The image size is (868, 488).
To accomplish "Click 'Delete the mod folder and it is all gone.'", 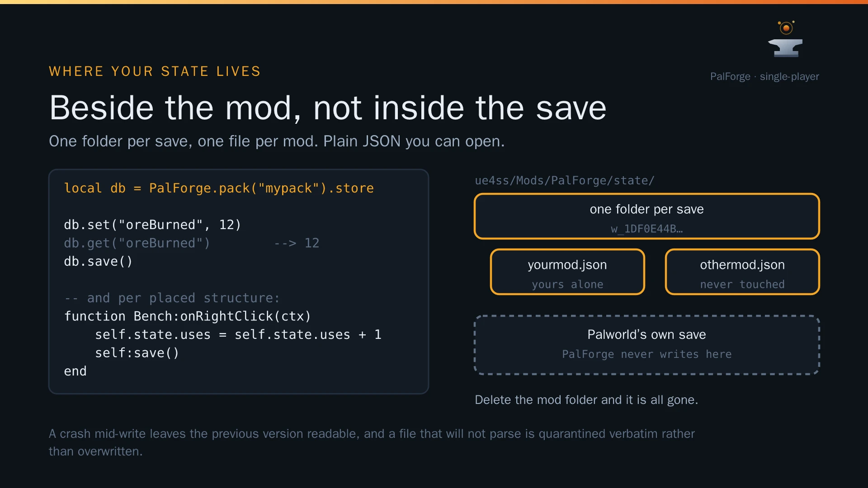I will point(586,400).
